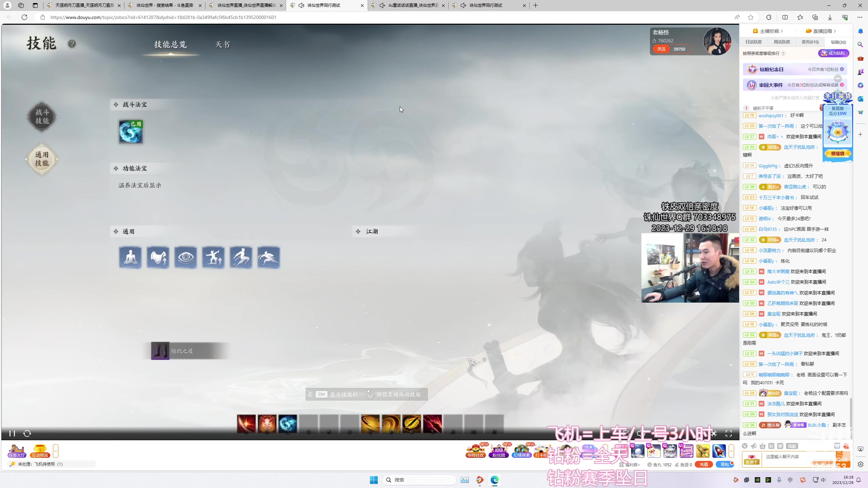This screenshot has width=868, height=488.
Task: Select the purple 钻粉 gift icon
Action: click(x=686, y=451)
